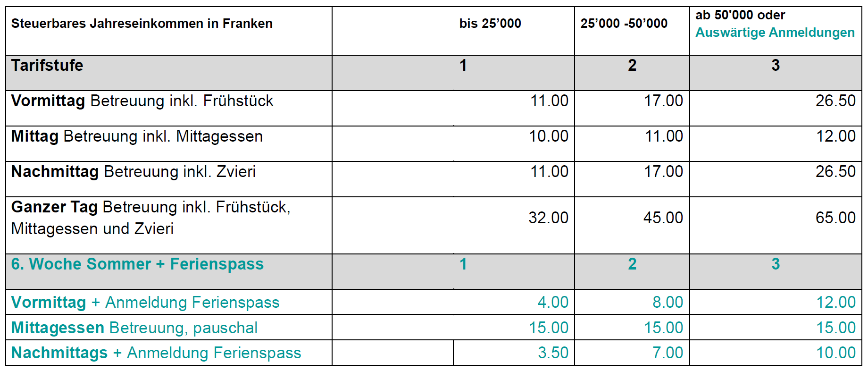This screenshot has height=371, width=868.
Task: Click the gray 'Tarifstufe' row label
Action: 47,65
